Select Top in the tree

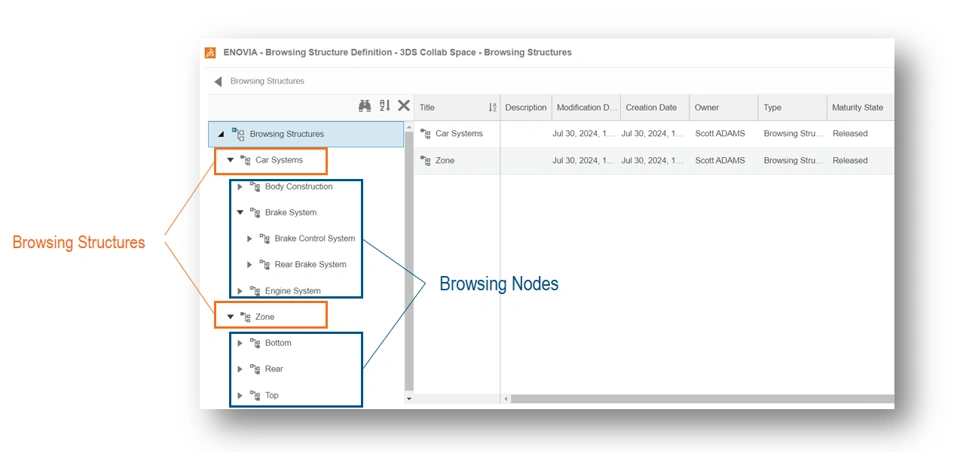point(272,396)
